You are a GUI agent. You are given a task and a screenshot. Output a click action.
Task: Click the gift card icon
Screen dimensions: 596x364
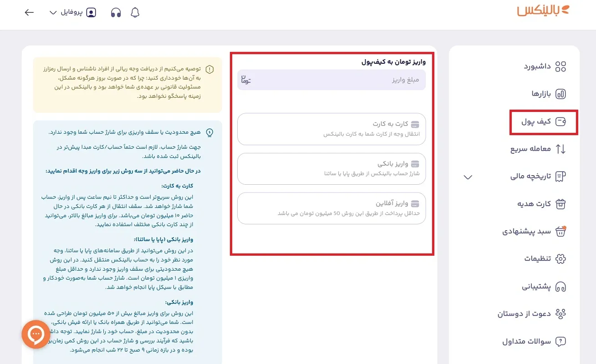[x=561, y=204]
